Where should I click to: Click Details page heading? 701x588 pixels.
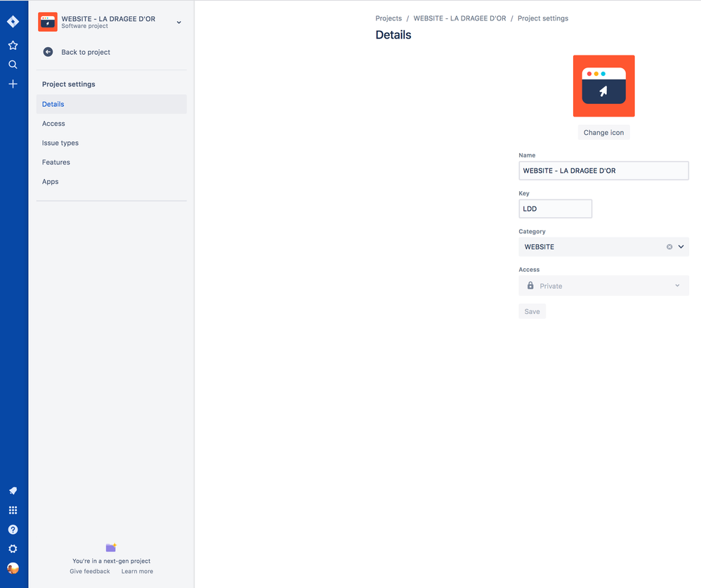pyautogui.click(x=393, y=35)
